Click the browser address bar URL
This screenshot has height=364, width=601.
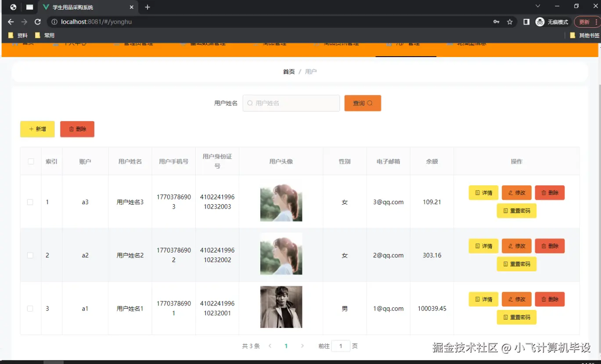coord(96,22)
